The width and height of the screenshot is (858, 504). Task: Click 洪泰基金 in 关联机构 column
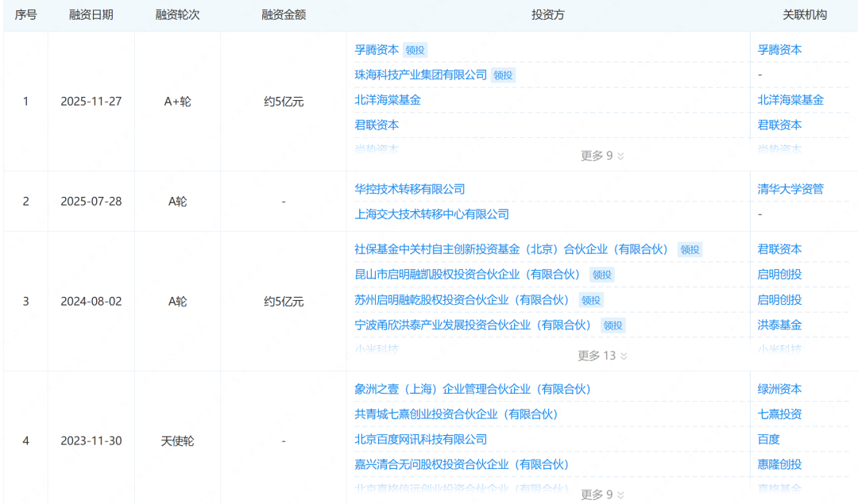[779, 325]
